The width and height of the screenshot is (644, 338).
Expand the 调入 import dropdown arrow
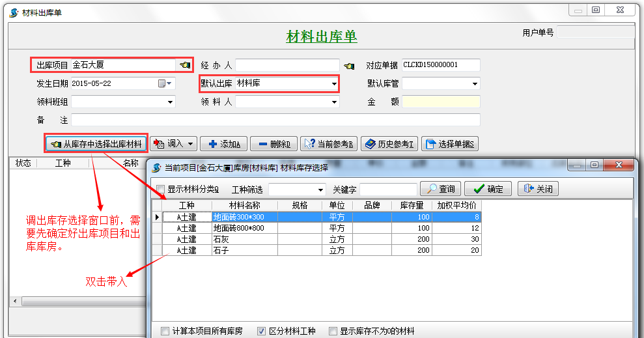coord(191,144)
